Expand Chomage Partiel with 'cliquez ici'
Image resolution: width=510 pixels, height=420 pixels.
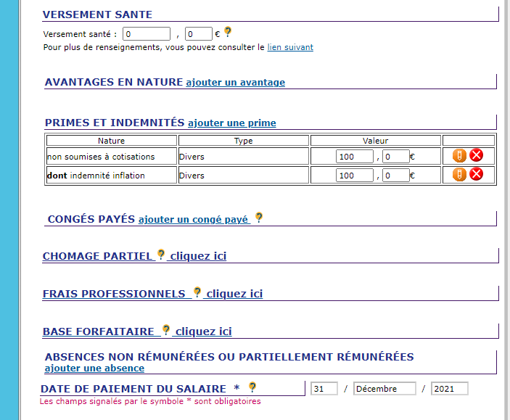pyautogui.click(x=198, y=256)
